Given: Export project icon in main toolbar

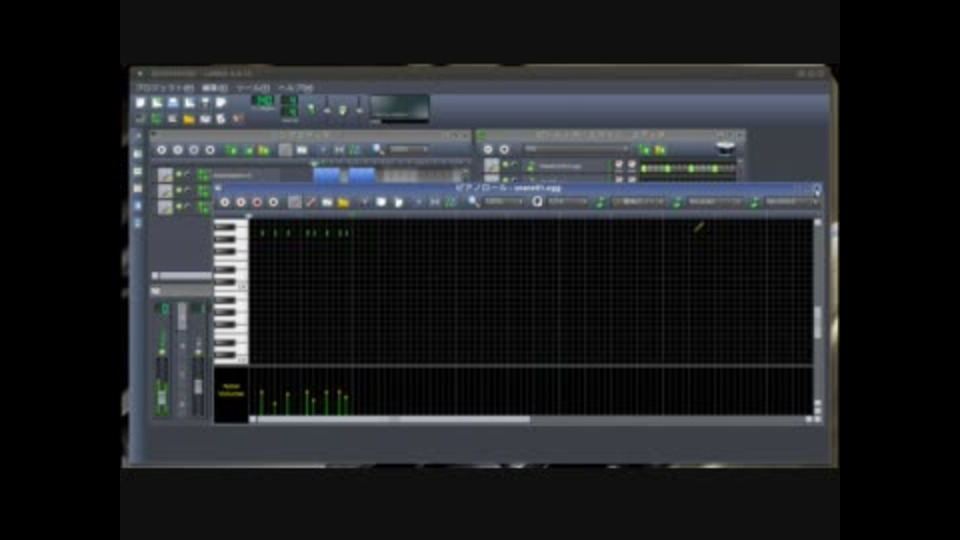Looking at the screenshot, I should pos(222,103).
